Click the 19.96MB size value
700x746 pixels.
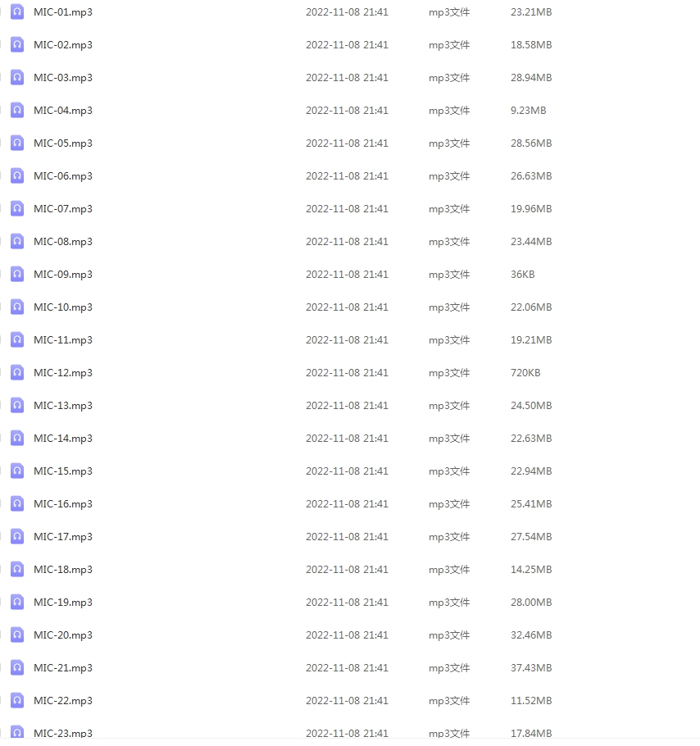click(x=531, y=209)
